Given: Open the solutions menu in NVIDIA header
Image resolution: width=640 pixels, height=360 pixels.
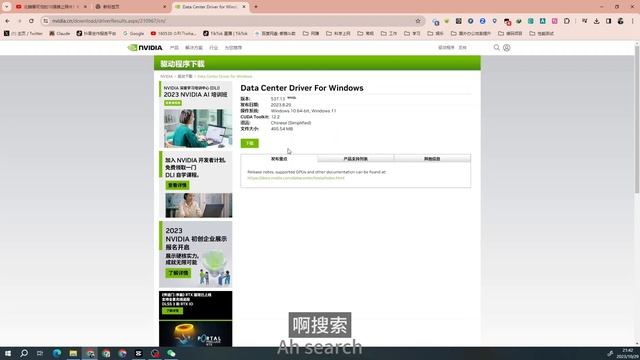Looking at the screenshot, I should 194,48.
